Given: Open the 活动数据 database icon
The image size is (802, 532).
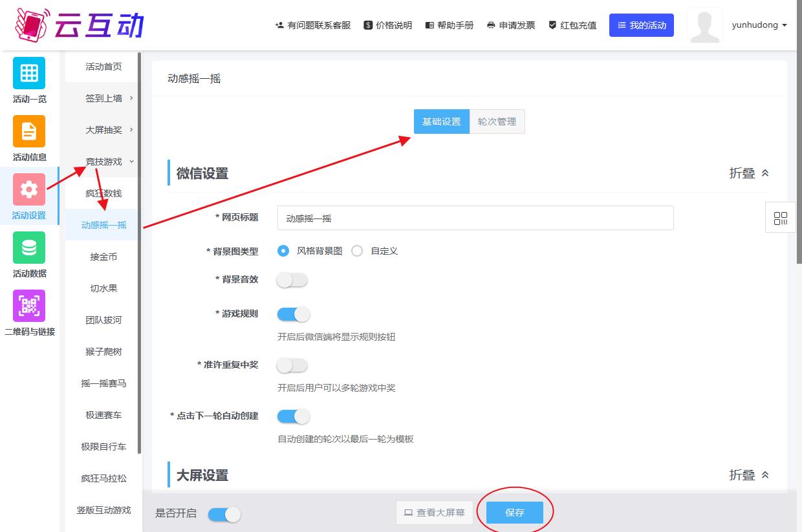Looking at the screenshot, I should click(x=29, y=248).
